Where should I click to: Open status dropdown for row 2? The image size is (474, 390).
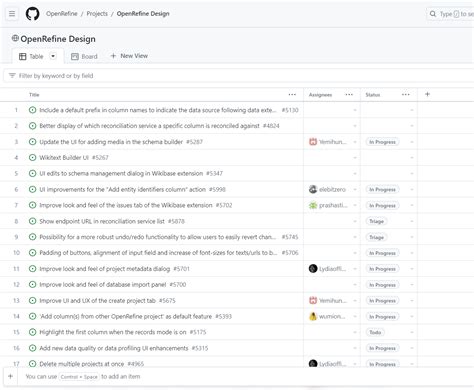pyautogui.click(x=412, y=126)
